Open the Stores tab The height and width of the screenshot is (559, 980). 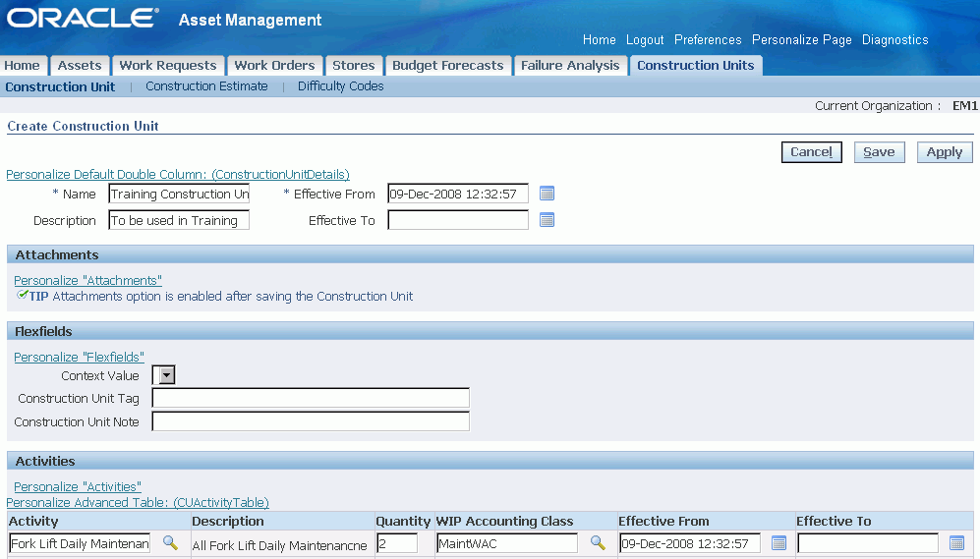[353, 66]
